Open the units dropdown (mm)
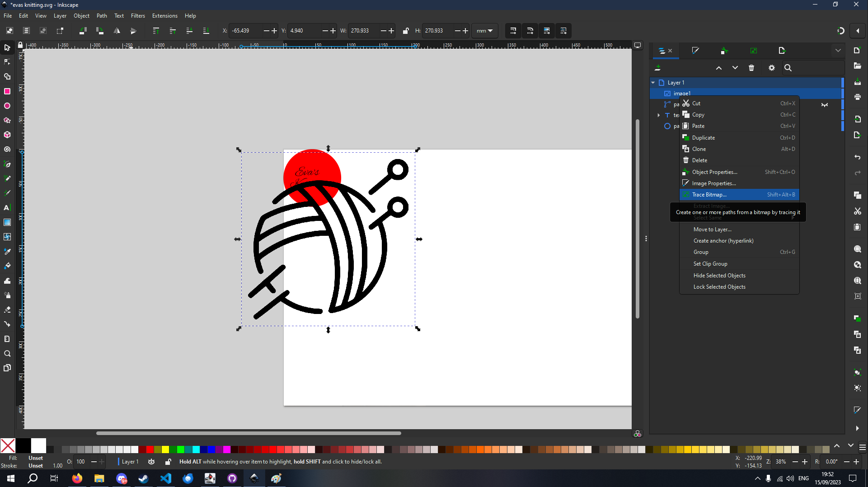This screenshot has width=868, height=487. click(x=484, y=31)
